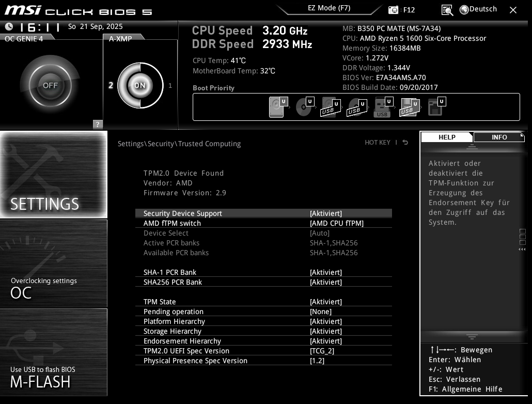Screen dimensions: 532x404
Task: Select the hard disk boot device icon
Action: (x=278, y=106)
